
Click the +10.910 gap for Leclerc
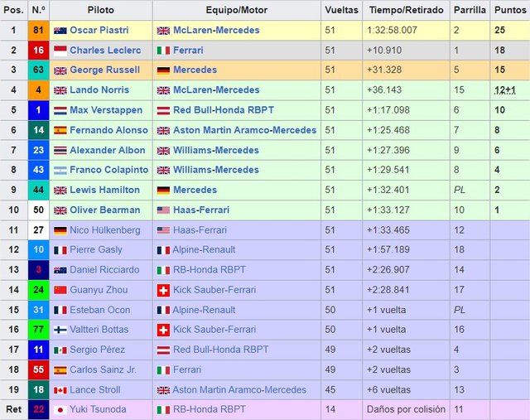[384, 50]
